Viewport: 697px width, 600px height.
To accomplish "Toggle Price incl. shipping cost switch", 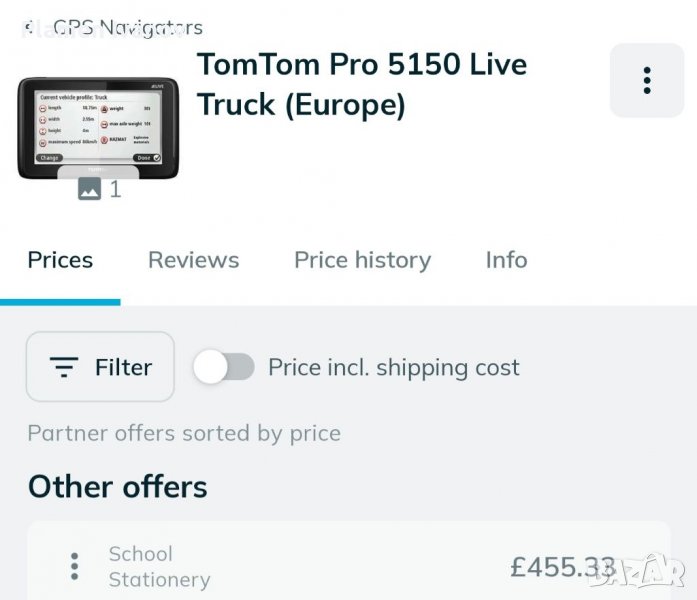I will 224,367.
